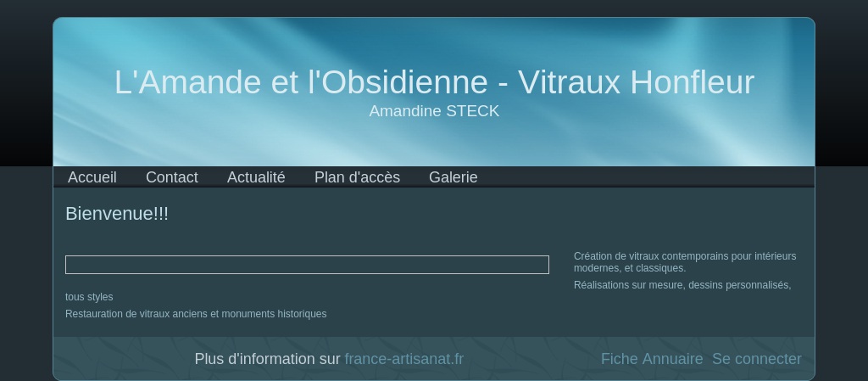Click the text 'tous styles'

pos(89,297)
